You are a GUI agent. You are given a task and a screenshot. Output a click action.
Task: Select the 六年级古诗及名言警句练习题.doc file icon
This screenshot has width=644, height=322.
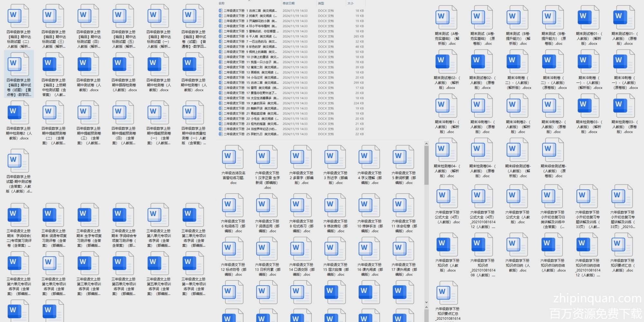233,157
